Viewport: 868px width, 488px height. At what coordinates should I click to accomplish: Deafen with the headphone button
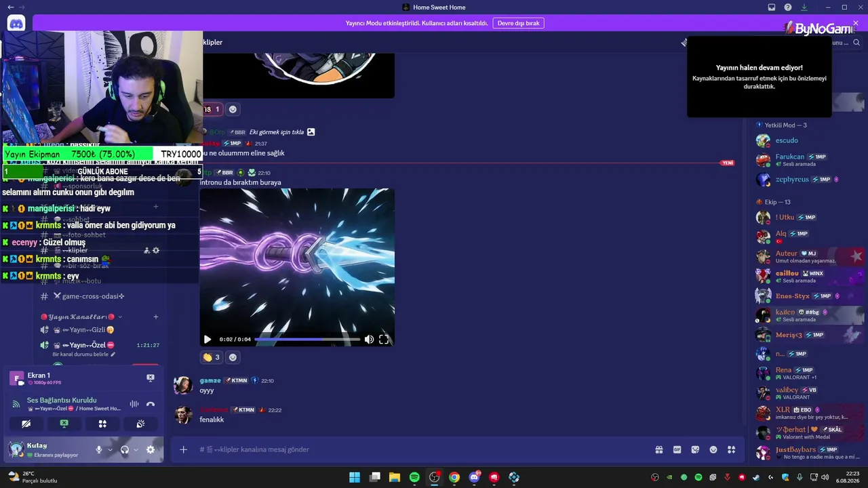125,449
